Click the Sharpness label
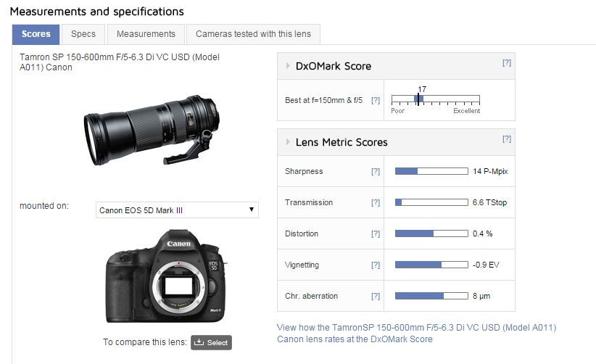Viewport: 596px width, 364px height. [x=304, y=171]
